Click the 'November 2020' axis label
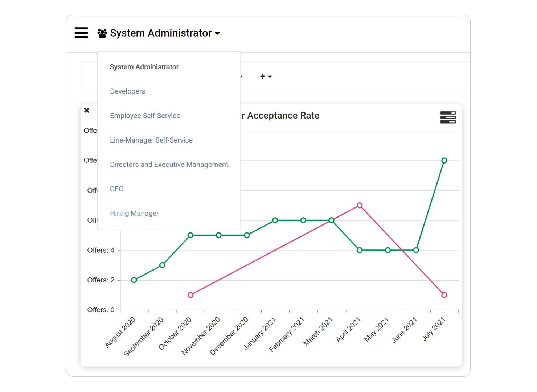The width and height of the screenshot is (537, 392). 201,336
